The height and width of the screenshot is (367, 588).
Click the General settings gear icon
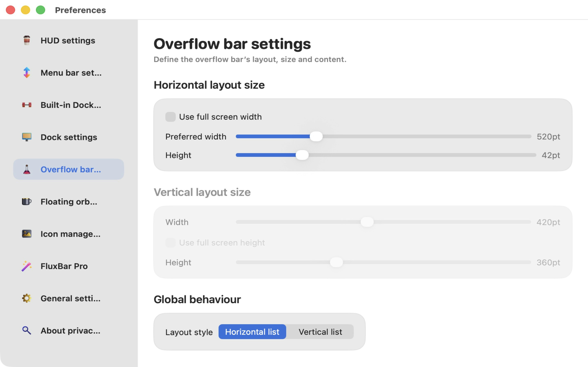click(x=27, y=298)
